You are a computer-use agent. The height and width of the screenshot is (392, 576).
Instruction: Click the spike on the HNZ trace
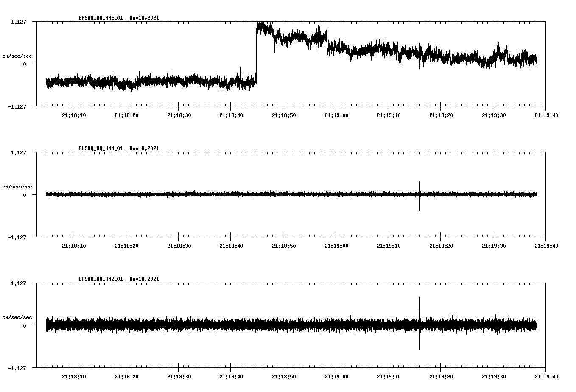coord(419,323)
